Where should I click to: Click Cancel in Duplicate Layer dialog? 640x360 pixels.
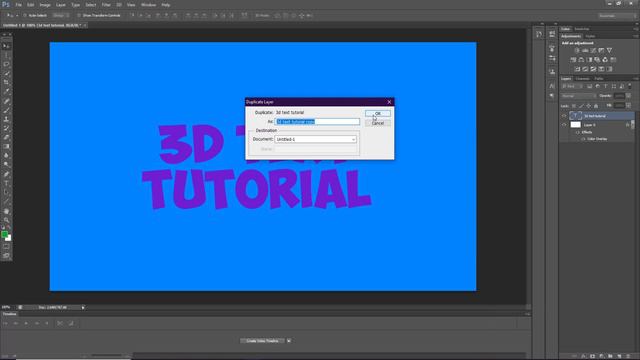pyautogui.click(x=378, y=123)
